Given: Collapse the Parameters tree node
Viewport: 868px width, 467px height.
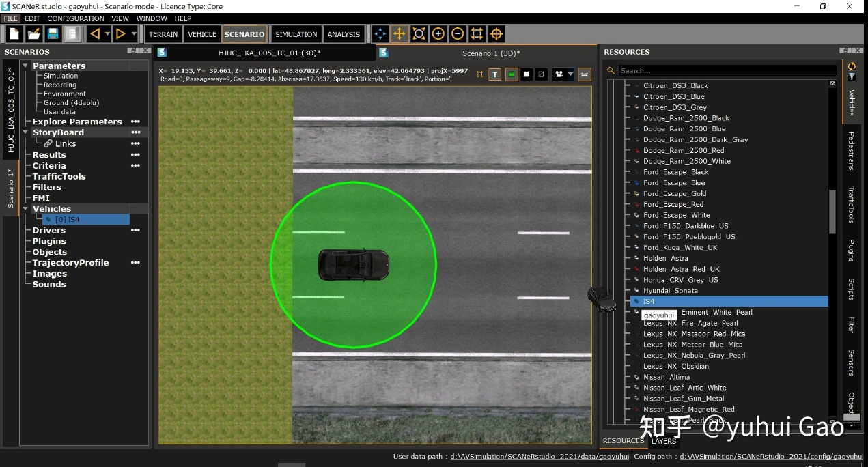Looking at the screenshot, I should pyautogui.click(x=26, y=66).
